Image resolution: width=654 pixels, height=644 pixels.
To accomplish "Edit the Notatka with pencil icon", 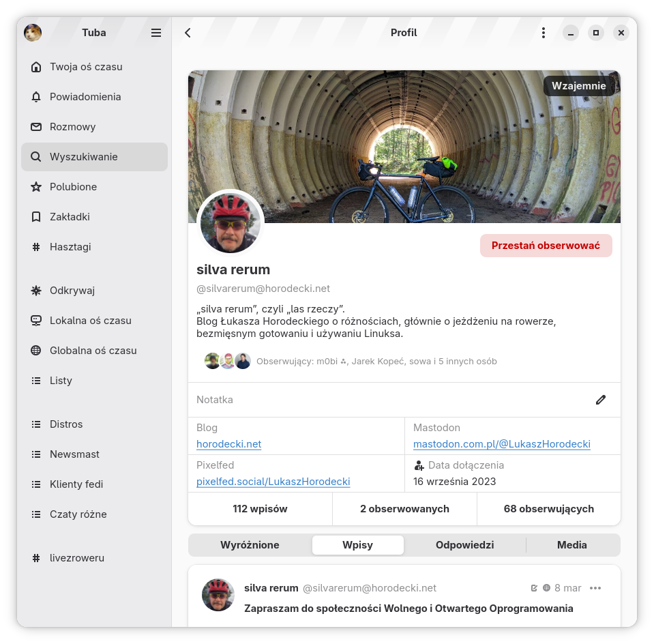I will point(600,400).
